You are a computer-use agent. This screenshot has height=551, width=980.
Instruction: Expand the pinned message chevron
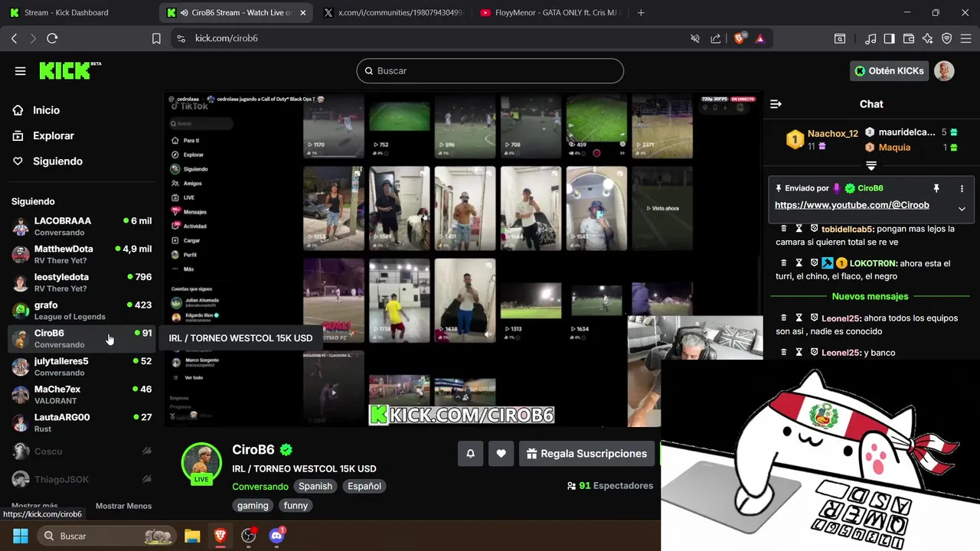click(x=962, y=208)
